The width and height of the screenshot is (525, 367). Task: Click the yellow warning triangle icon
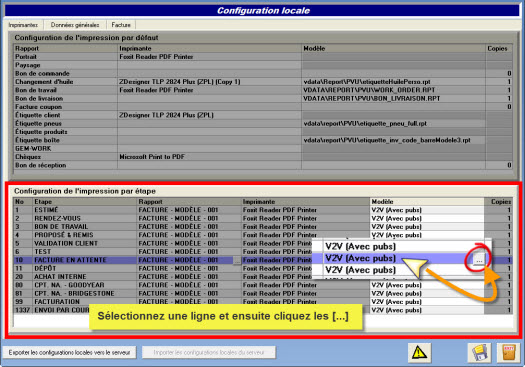(x=420, y=353)
